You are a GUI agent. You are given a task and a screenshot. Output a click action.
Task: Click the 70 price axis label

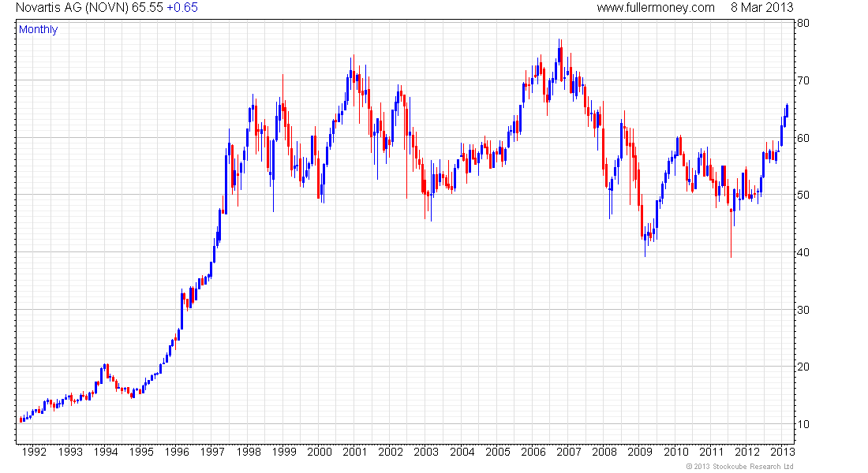[803, 80]
